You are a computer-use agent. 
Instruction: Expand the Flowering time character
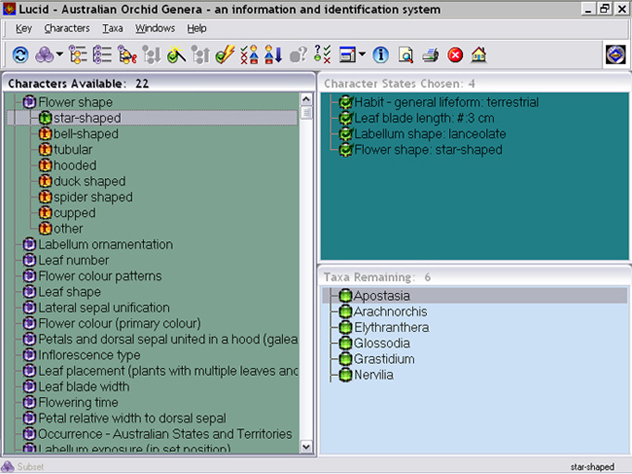(29, 403)
